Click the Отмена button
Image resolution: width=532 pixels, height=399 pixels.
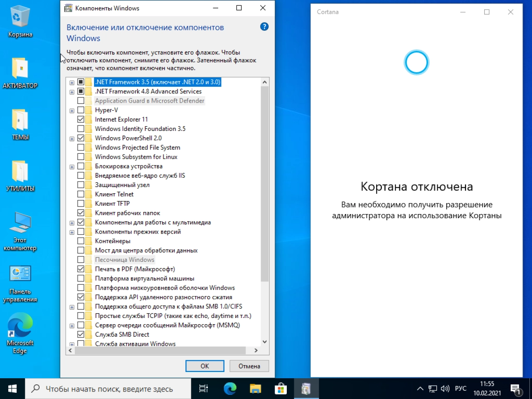tap(249, 366)
